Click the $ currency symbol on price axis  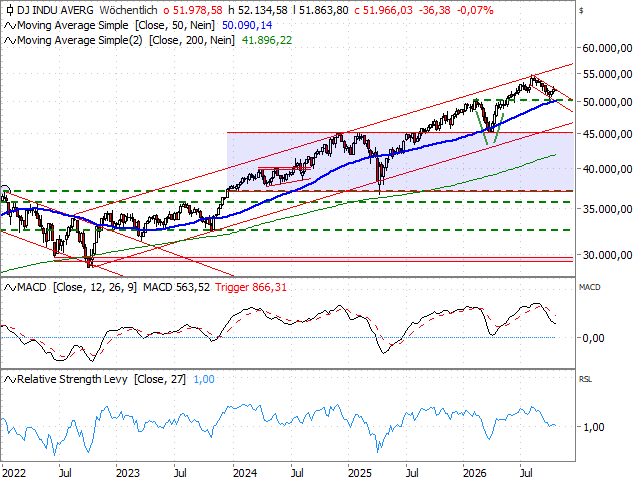581,11
